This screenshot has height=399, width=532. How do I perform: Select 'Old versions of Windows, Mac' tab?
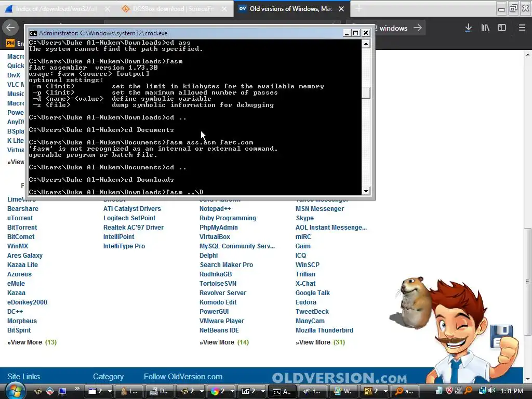tap(291, 9)
